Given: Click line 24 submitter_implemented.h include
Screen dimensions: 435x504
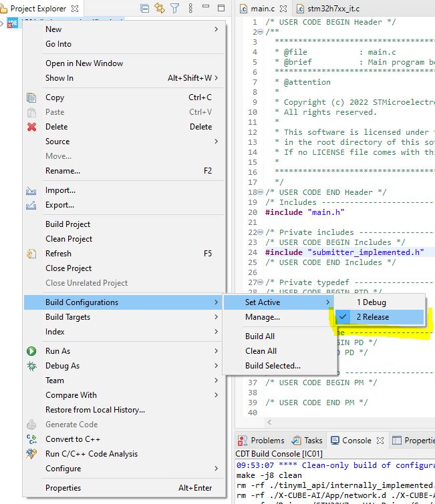Looking at the screenshot, I should pos(344,252).
